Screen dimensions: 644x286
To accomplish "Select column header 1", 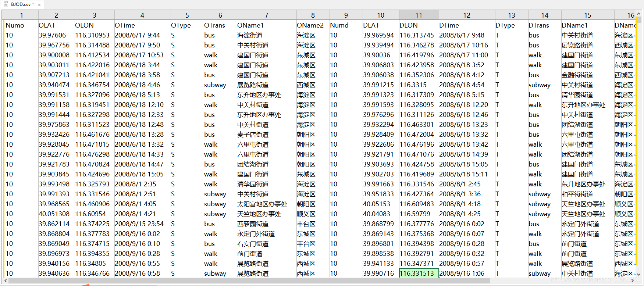I will [21, 15].
